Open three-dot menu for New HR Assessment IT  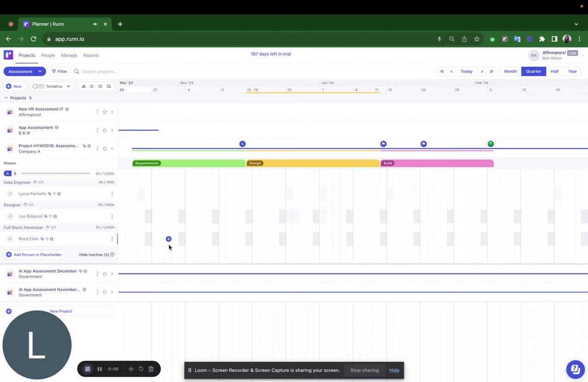click(x=97, y=112)
